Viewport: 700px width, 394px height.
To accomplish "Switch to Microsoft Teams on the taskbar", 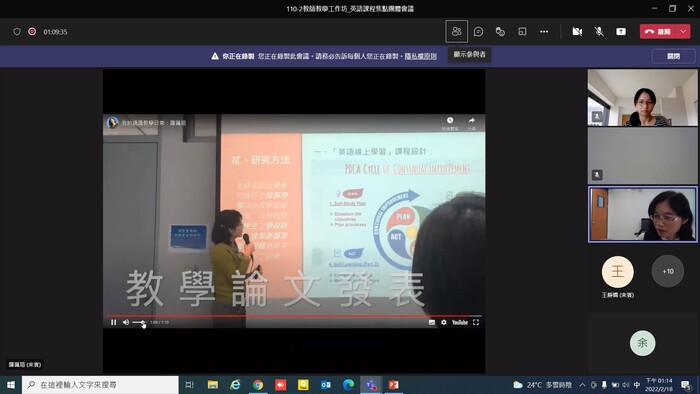I will point(371,385).
